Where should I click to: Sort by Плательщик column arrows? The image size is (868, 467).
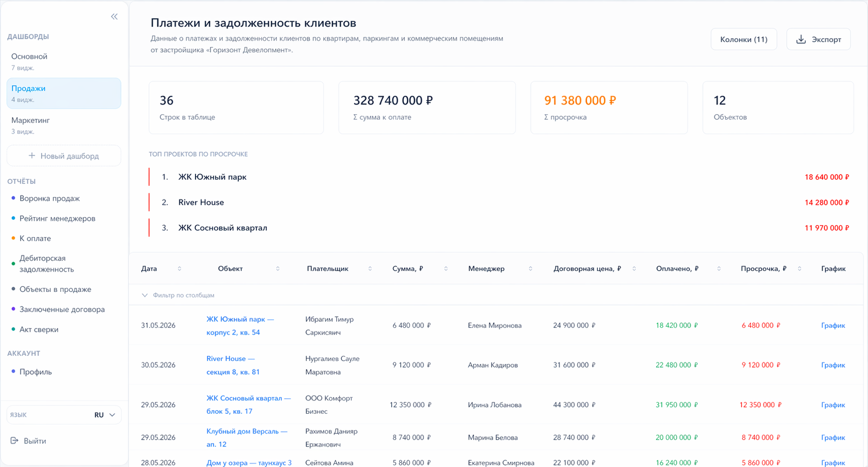pyautogui.click(x=370, y=269)
